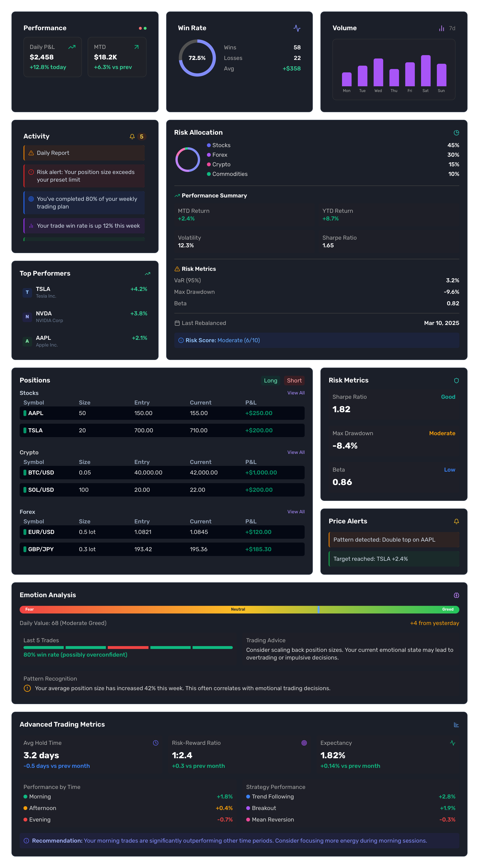
Task: Click the target icon next to Risk-Reward Ratio
Action: click(304, 743)
